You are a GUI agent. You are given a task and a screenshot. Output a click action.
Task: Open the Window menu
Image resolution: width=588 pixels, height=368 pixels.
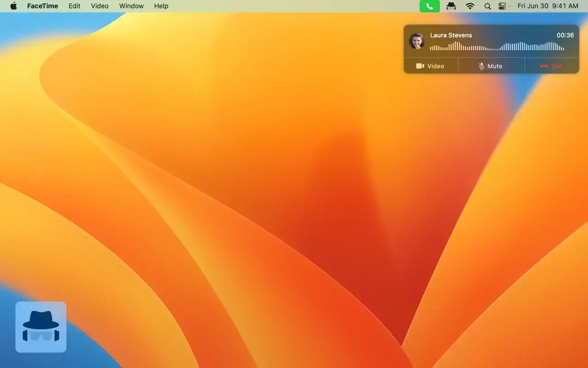(131, 6)
